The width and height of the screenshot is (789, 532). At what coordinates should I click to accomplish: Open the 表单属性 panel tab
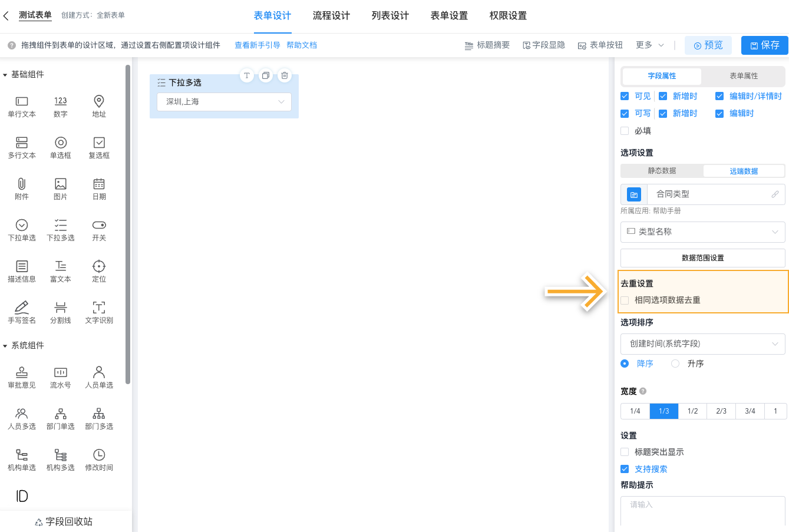tap(743, 77)
